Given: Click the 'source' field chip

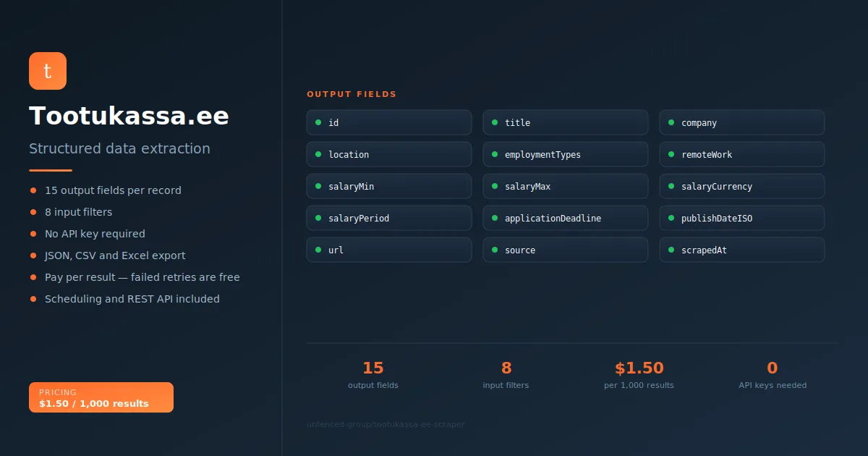Looking at the screenshot, I should click(566, 250).
